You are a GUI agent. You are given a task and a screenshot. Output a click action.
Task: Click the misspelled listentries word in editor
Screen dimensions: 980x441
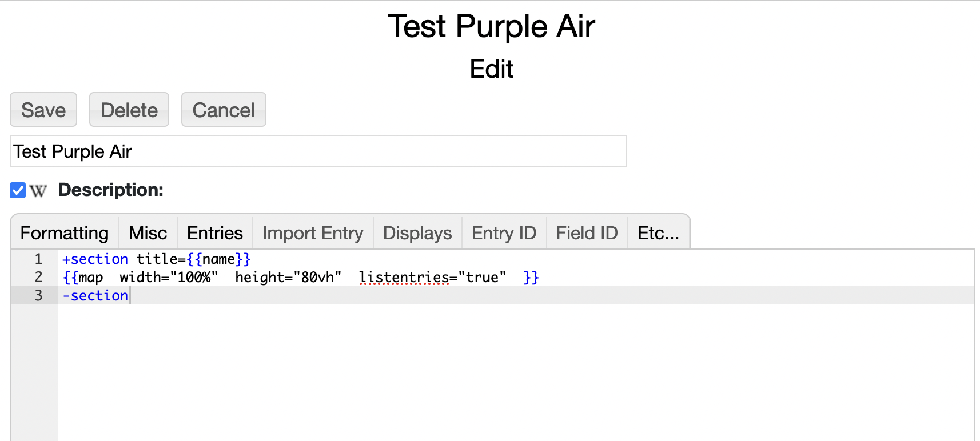[404, 278]
